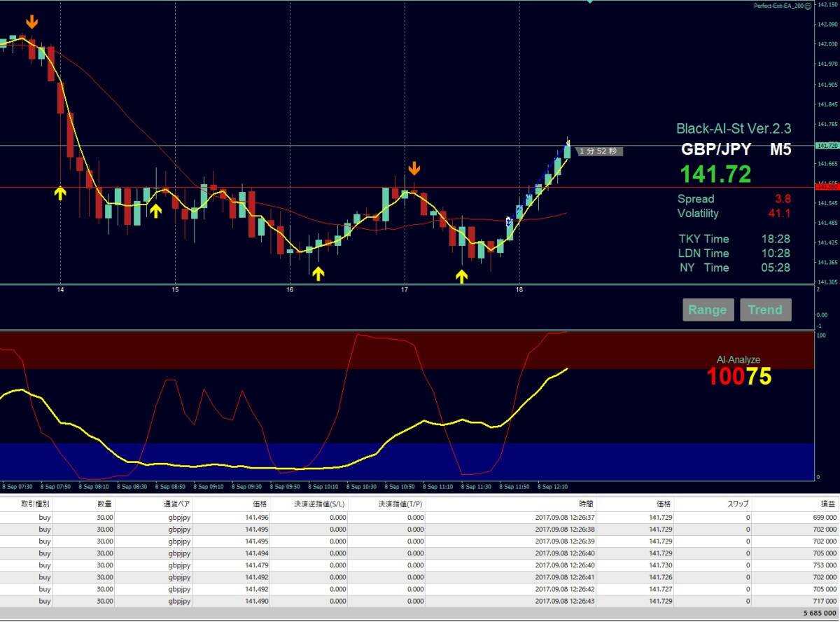Select the yellow up arrow between hours 17 and 18
Viewport: 840px width, 622px height.
(x=461, y=277)
